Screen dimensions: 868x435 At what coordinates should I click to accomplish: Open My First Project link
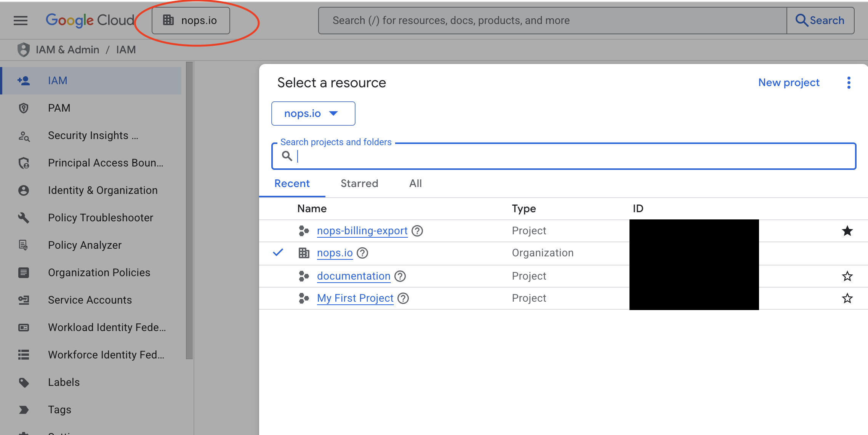[x=355, y=298]
